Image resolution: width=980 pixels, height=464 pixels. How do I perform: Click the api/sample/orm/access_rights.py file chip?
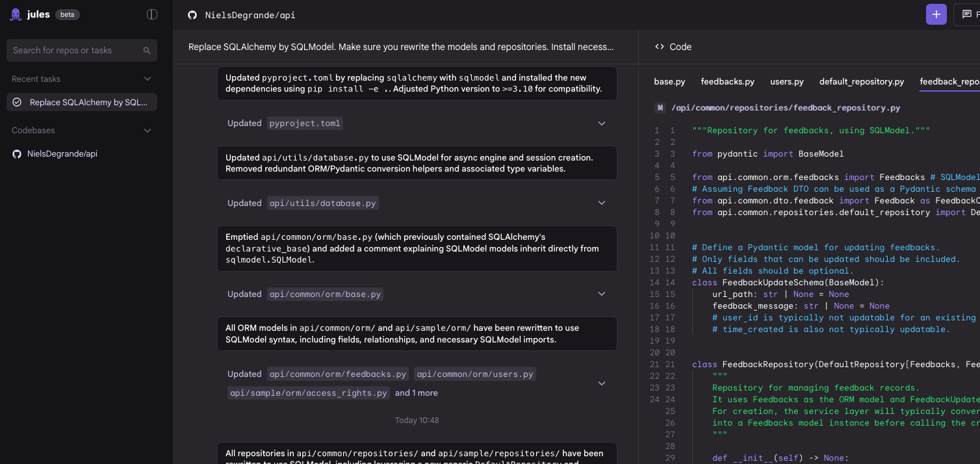[309, 393]
